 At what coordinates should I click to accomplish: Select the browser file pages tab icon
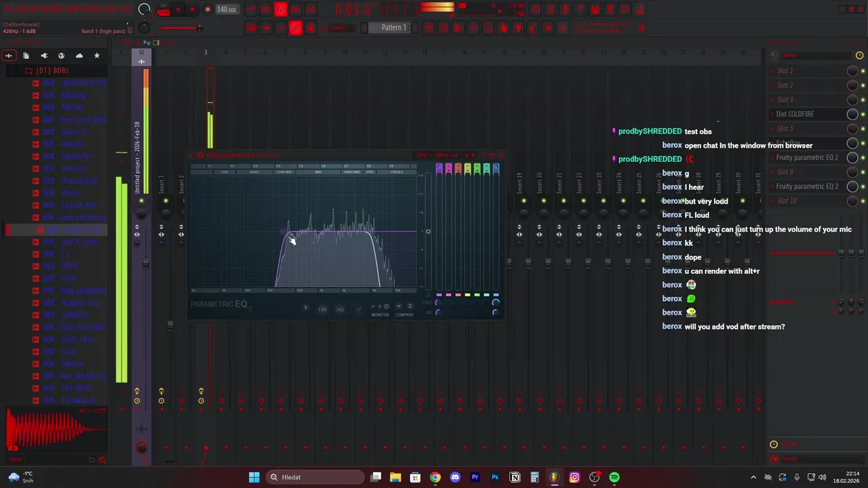point(26,56)
